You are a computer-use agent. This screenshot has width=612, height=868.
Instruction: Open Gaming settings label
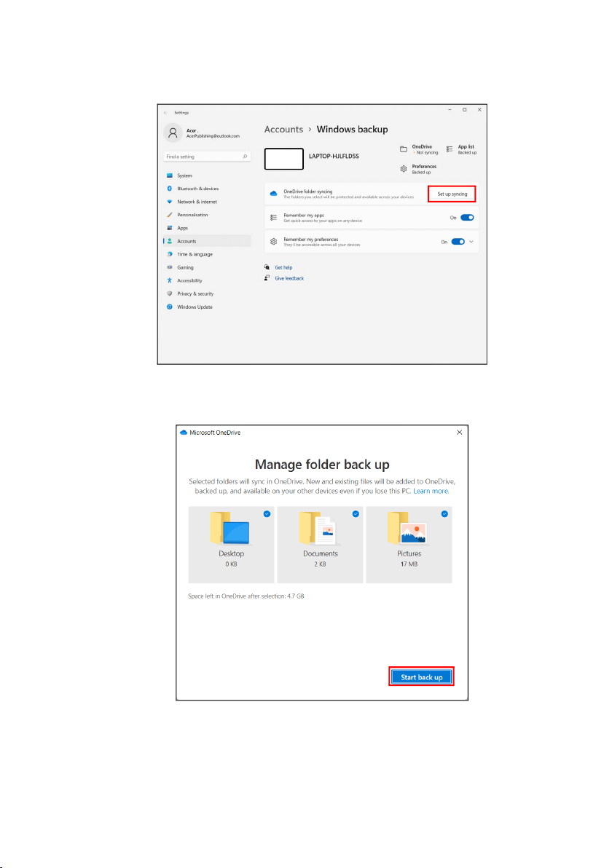point(186,267)
